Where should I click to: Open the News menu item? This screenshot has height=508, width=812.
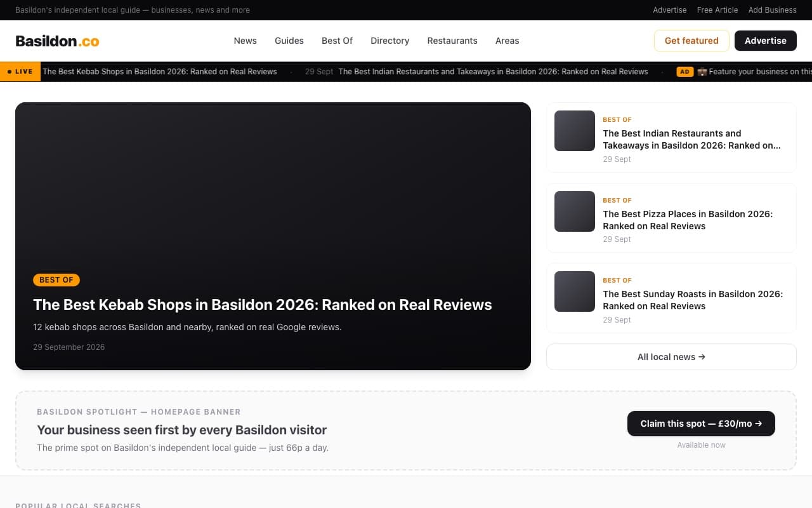[x=245, y=41]
